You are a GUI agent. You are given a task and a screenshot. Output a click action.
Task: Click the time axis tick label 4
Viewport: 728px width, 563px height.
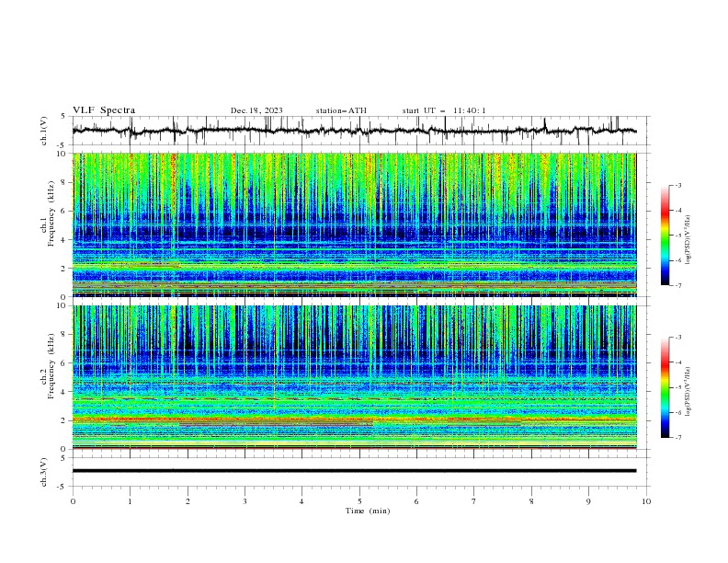(x=302, y=501)
